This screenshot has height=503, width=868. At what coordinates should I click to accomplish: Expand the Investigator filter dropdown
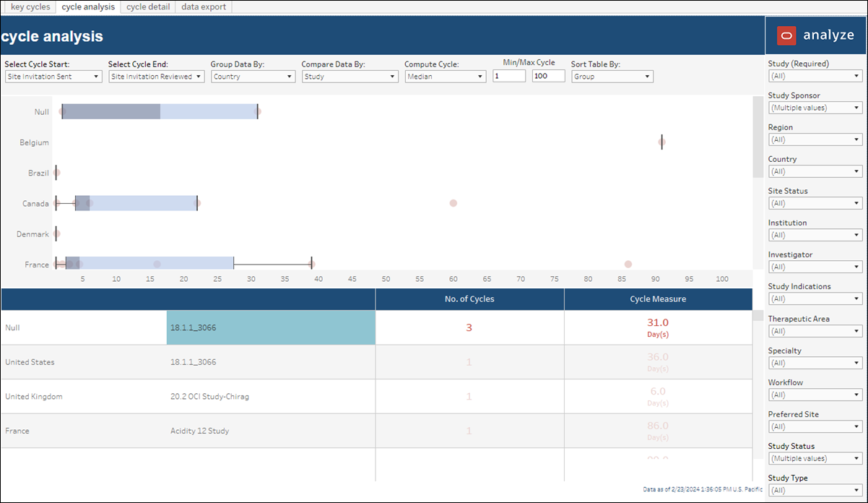[815, 267]
